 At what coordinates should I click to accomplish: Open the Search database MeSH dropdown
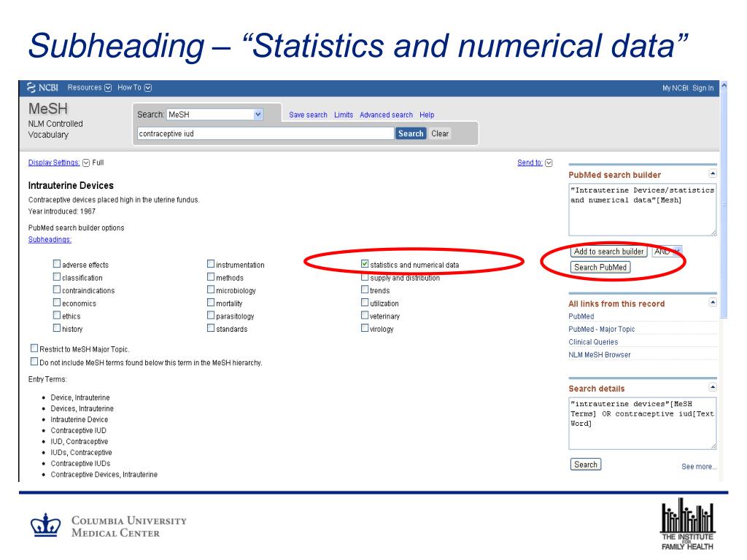click(x=215, y=114)
